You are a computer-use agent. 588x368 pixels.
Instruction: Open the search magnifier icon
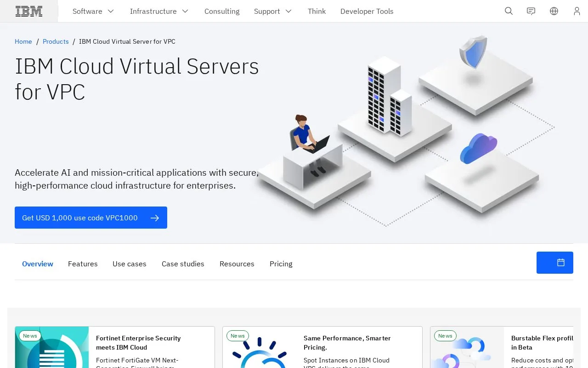click(509, 11)
